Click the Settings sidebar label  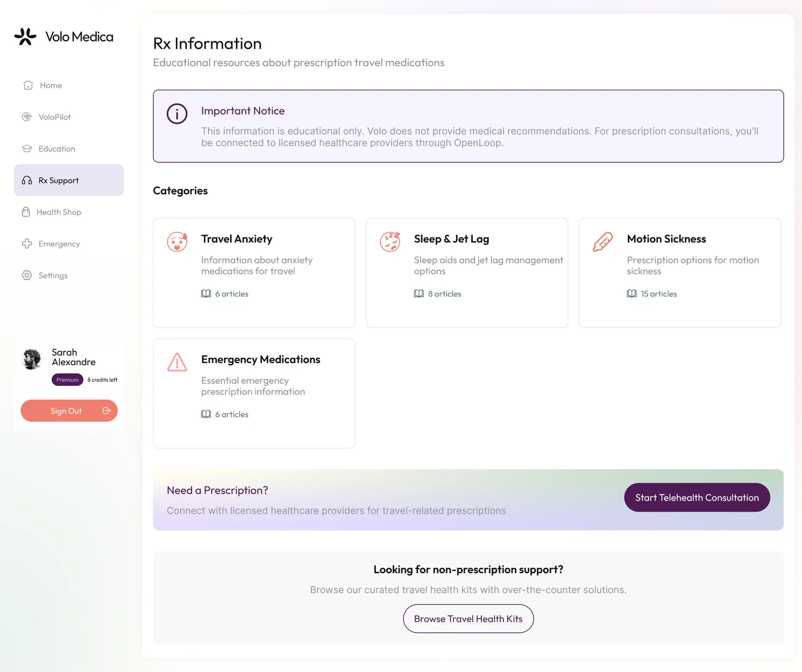[x=53, y=276]
